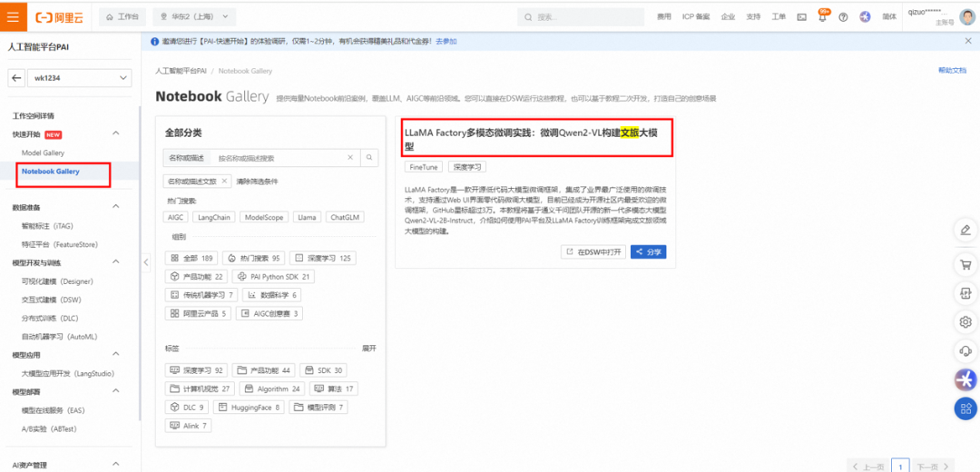Open the hamburger menu in the orange corner
The height and width of the screenshot is (472, 980).
(13, 16)
